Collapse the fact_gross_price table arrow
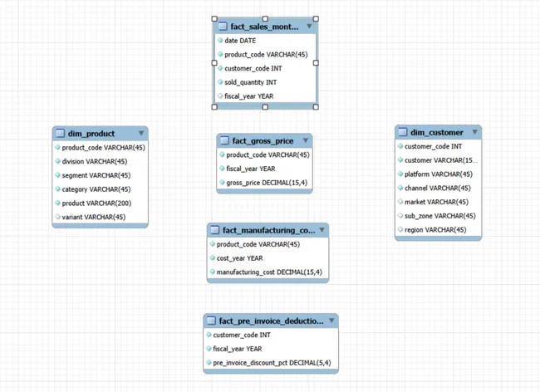Image resolution: width=540 pixels, height=392 pixels. pos(306,140)
